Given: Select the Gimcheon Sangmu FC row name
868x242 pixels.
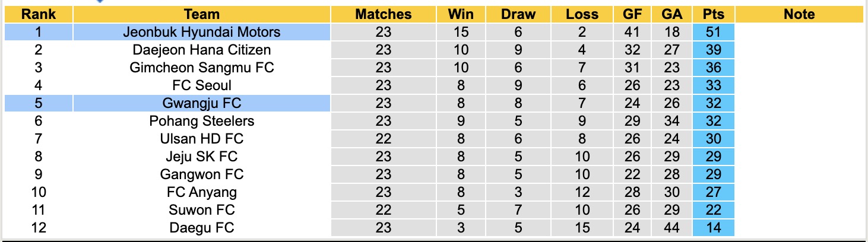Looking at the screenshot, I should point(202,68).
